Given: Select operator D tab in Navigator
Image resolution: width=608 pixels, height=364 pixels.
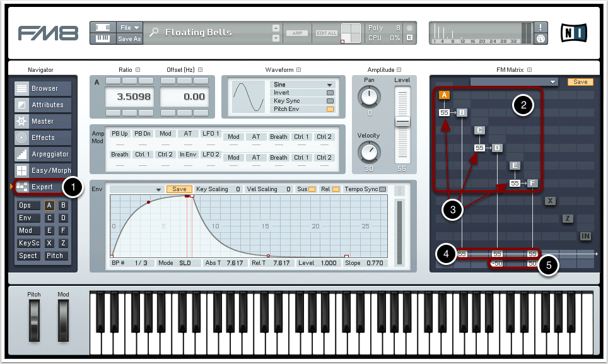Looking at the screenshot, I should [63, 218].
